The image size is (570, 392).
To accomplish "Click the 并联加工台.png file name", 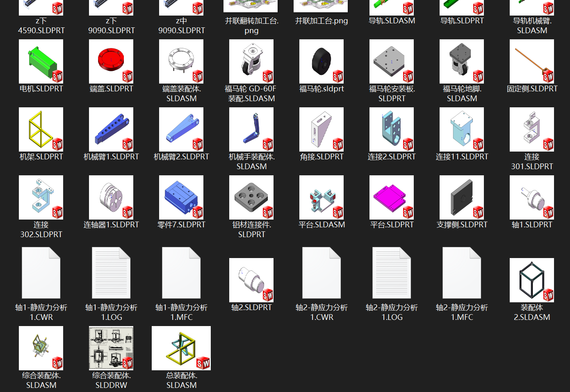I will [x=321, y=21].
